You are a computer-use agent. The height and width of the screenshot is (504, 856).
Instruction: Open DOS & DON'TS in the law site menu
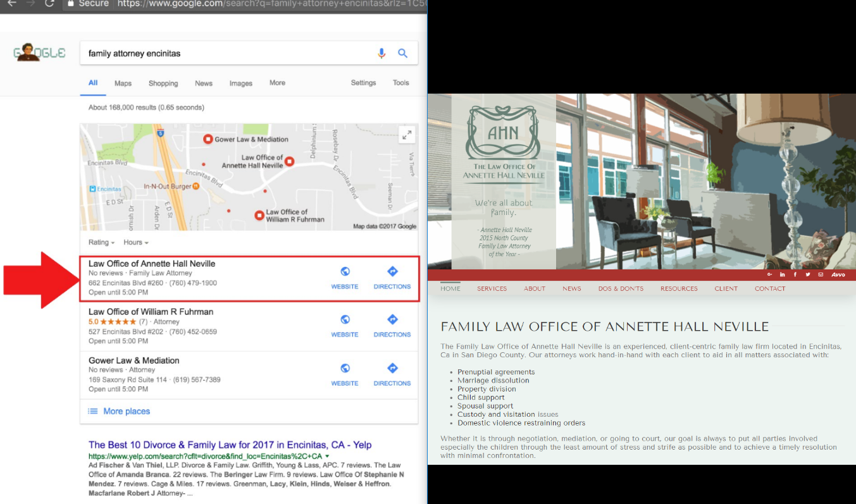pos(621,288)
